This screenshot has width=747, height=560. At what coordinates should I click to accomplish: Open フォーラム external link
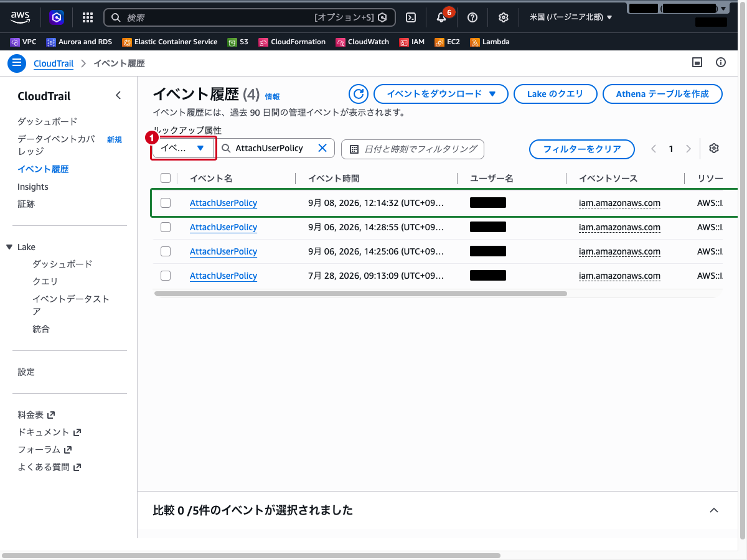tap(45, 449)
